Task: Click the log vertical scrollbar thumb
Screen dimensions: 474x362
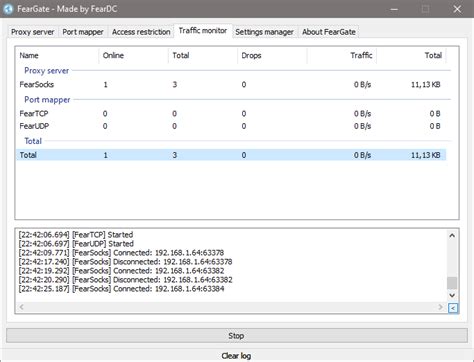Action: 452,283
